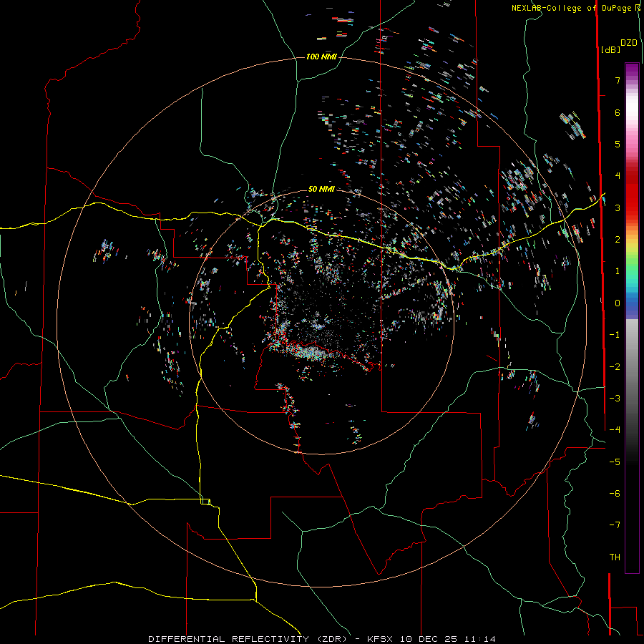Click the 0 value on the dB scale
Viewport: 644px width, 644px height.
pos(618,303)
